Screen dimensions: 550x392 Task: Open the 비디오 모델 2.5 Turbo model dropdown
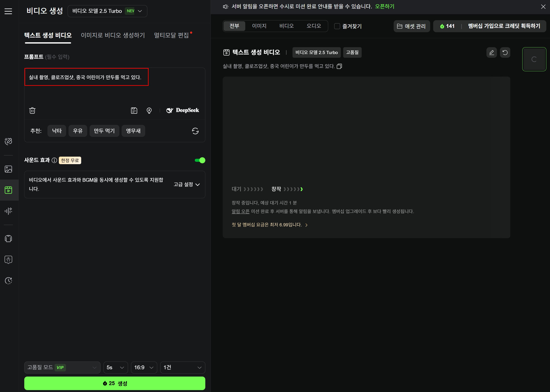point(107,11)
